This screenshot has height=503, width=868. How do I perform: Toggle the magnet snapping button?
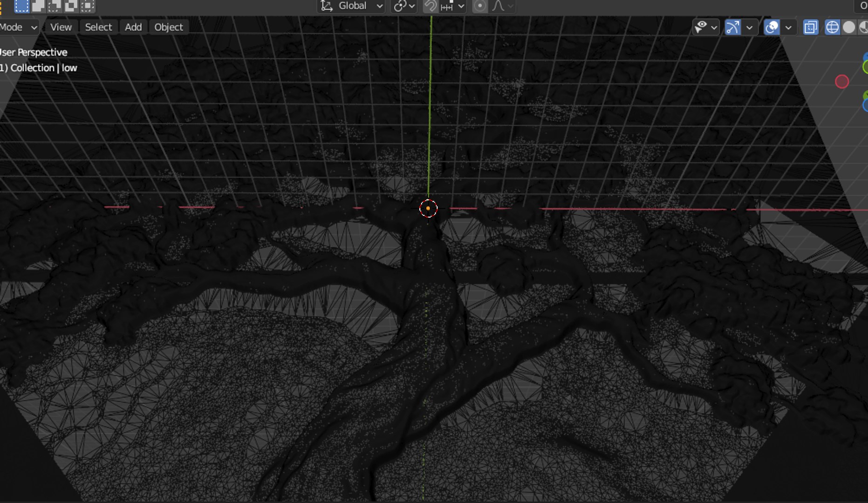(x=430, y=6)
